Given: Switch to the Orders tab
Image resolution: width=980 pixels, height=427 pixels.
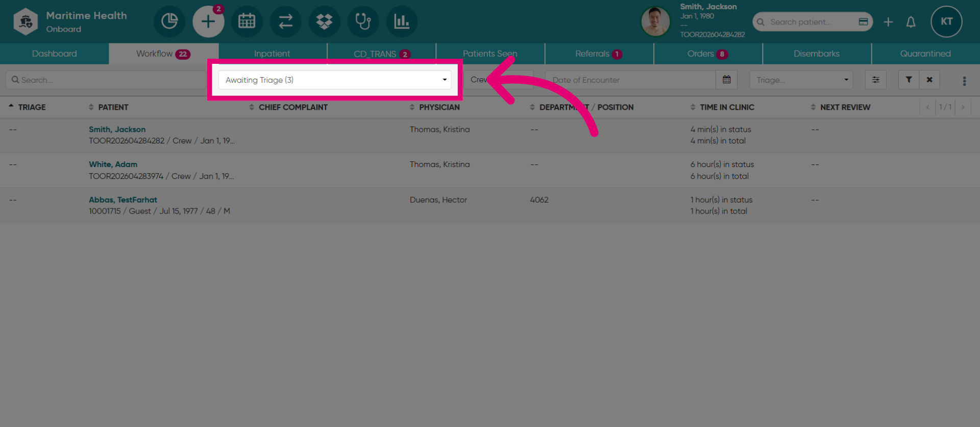Looking at the screenshot, I should pos(707,54).
